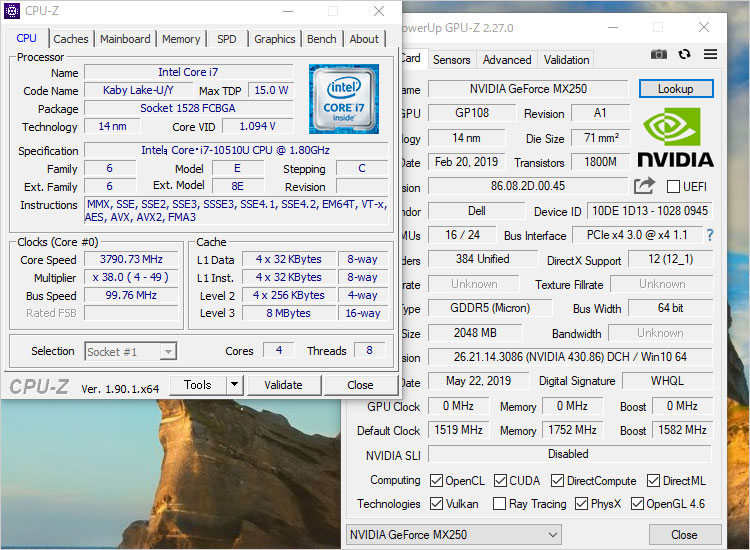
Task: Click the Bus Interface question mark
Action: 710,235
